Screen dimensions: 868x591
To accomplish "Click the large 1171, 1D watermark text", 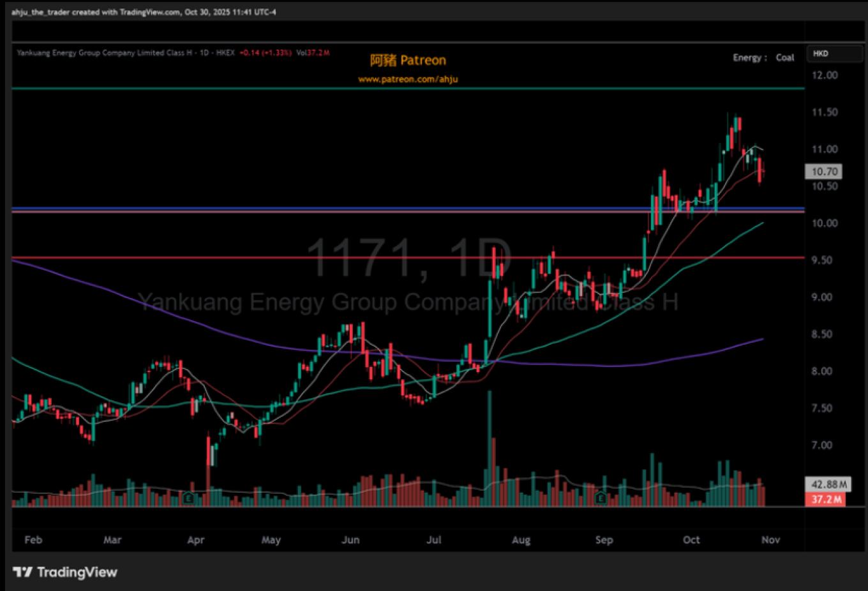I will [408, 258].
